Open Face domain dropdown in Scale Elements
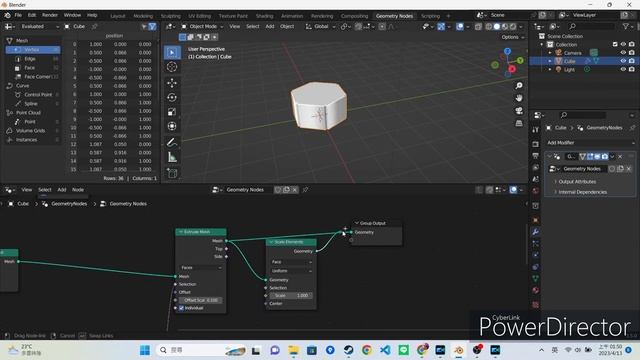640x360 pixels. [x=291, y=262]
